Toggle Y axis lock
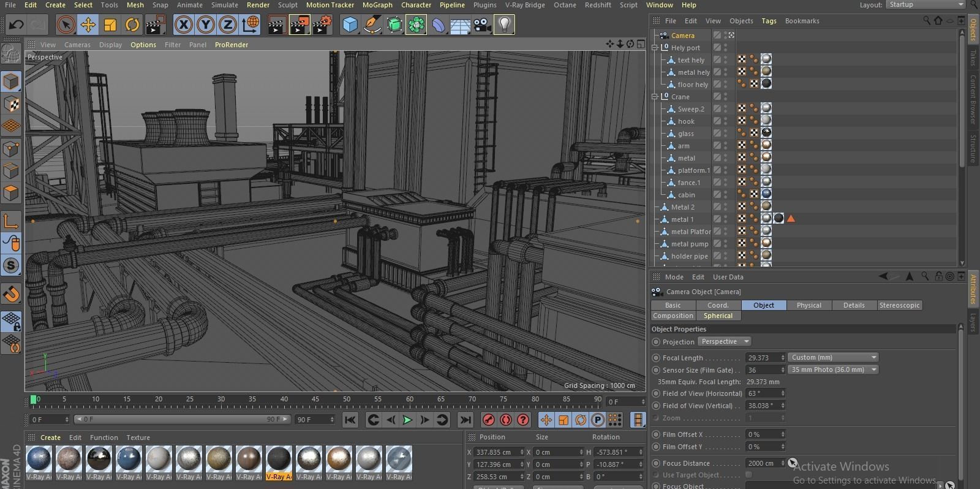The width and height of the screenshot is (980, 489). (x=206, y=25)
